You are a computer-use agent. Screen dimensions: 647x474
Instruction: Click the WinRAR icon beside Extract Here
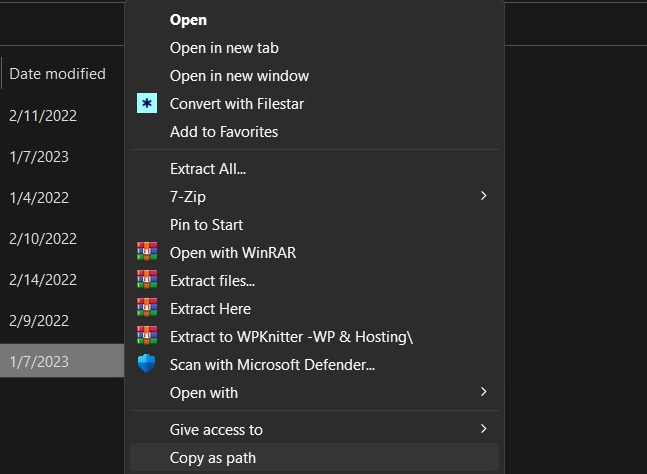147,309
